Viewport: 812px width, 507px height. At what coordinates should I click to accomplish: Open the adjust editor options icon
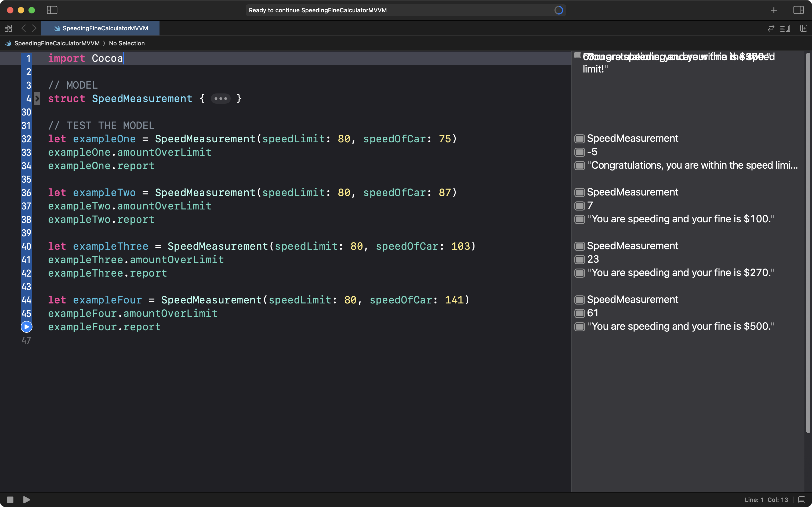click(x=785, y=28)
